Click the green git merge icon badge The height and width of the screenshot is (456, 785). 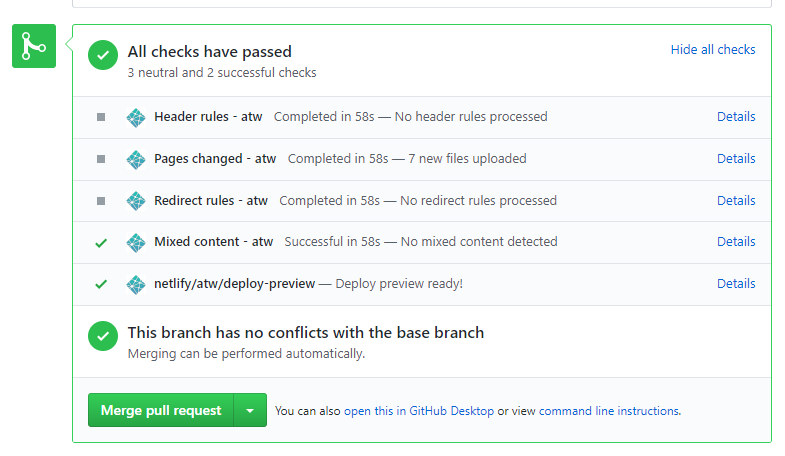(x=34, y=46)
